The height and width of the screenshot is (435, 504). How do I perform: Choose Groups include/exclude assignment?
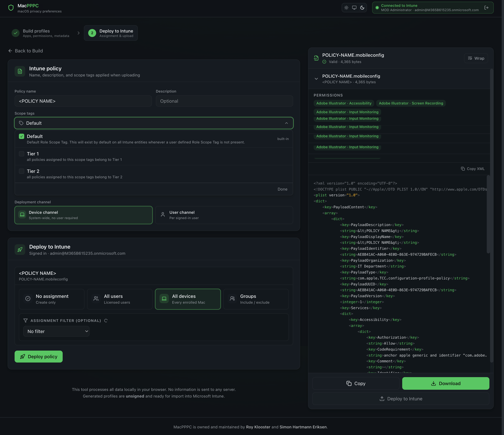[256, 299]
